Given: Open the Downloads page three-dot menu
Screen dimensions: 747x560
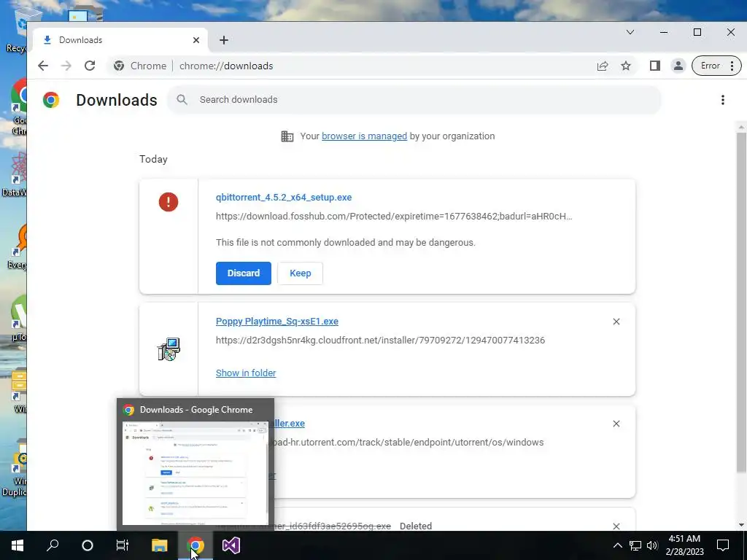Looking at the screenshot, I should point(723,99).
